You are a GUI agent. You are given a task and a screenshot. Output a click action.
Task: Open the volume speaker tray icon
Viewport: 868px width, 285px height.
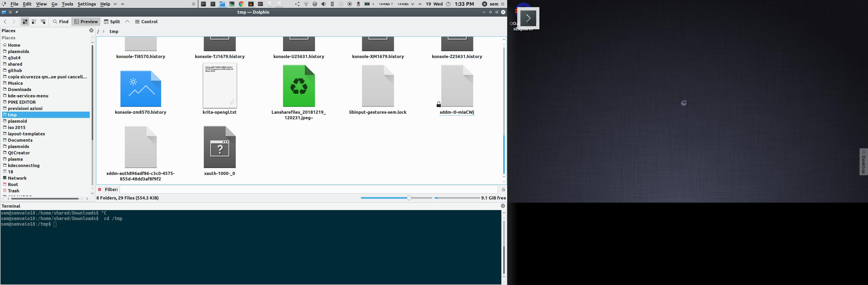tap(324, 4)
